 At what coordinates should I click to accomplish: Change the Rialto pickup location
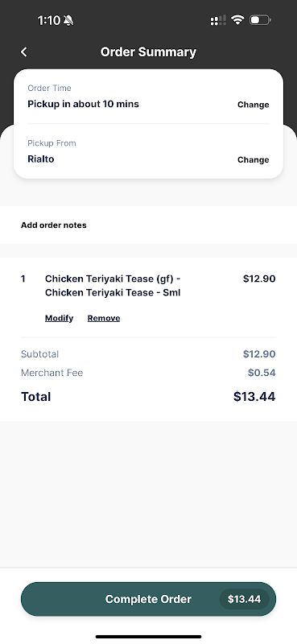[253, 159]
